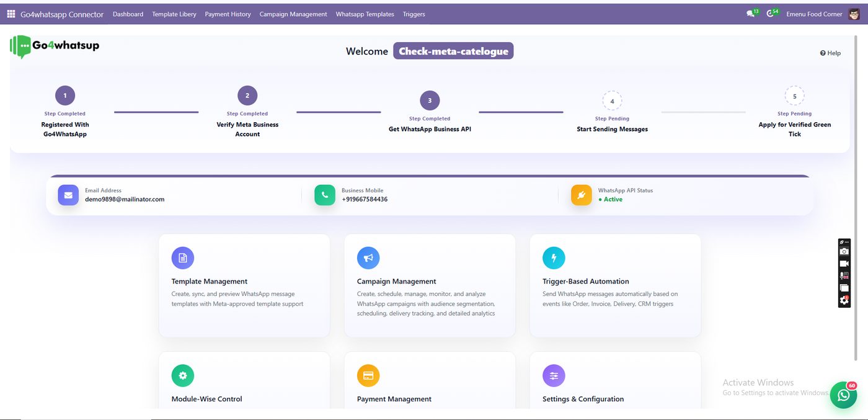
Task: Click the user avatar picture
Action: tap(854, 14)
